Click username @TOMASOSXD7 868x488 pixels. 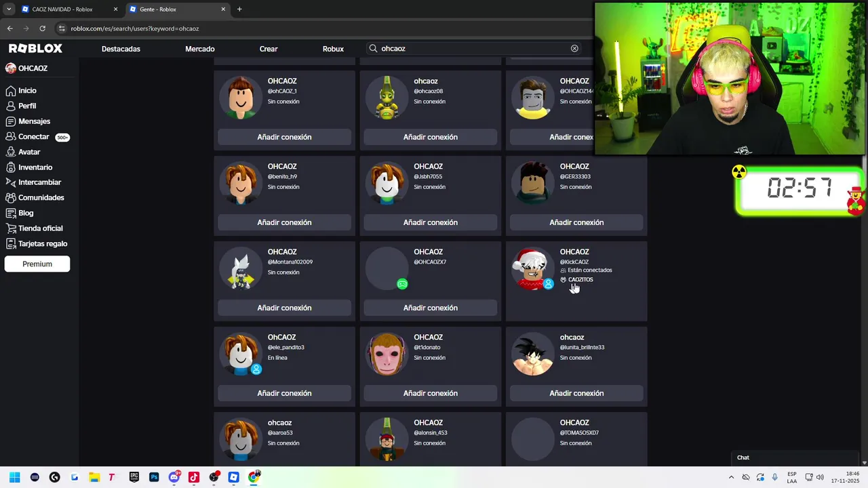579,433
